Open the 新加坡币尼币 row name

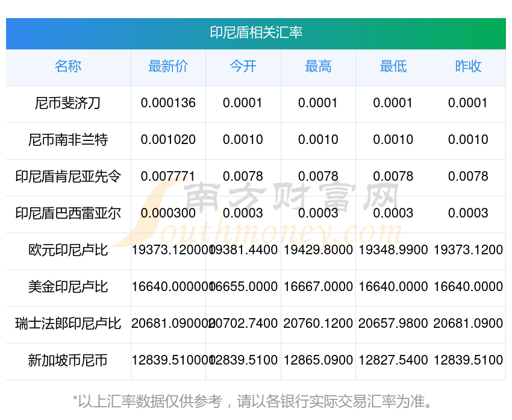(68, 360)
